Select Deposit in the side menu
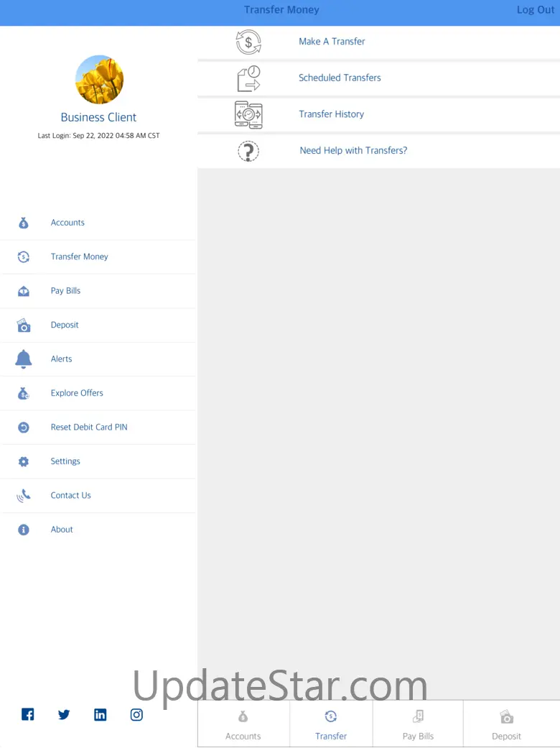 click(98, 325)
